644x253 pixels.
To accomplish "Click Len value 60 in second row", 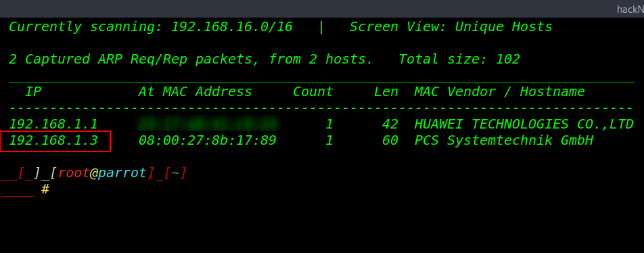I will point(390,141).
